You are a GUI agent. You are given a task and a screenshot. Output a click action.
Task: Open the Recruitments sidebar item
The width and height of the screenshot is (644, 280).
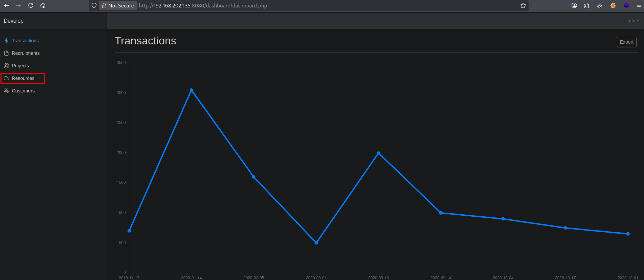(26, 53)
